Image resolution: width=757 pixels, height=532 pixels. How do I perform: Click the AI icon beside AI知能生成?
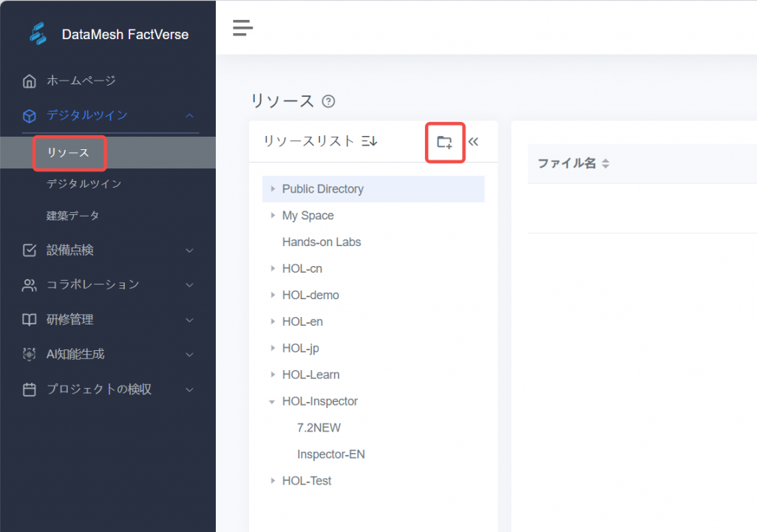pyautogui.click(x=30, y=355)
